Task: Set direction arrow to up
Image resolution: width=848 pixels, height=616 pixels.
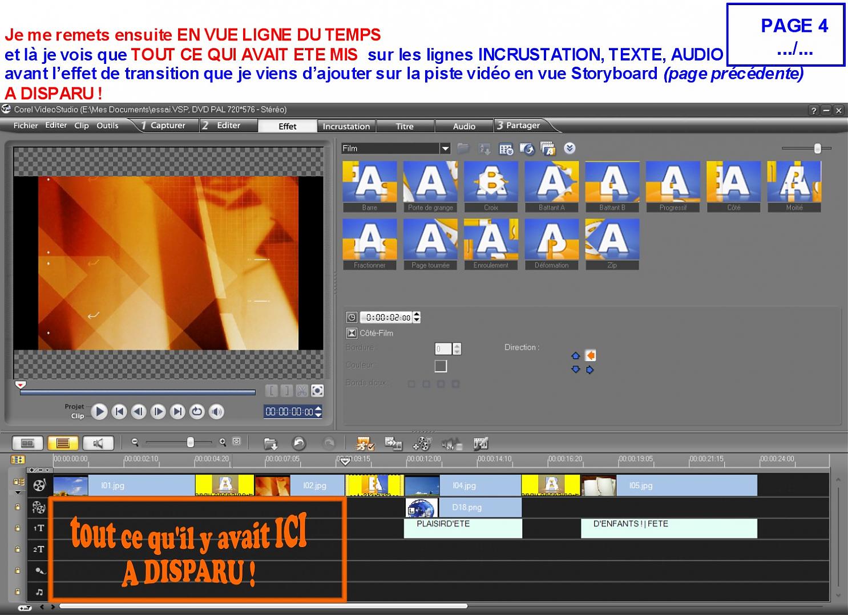Action: [575, 355]
